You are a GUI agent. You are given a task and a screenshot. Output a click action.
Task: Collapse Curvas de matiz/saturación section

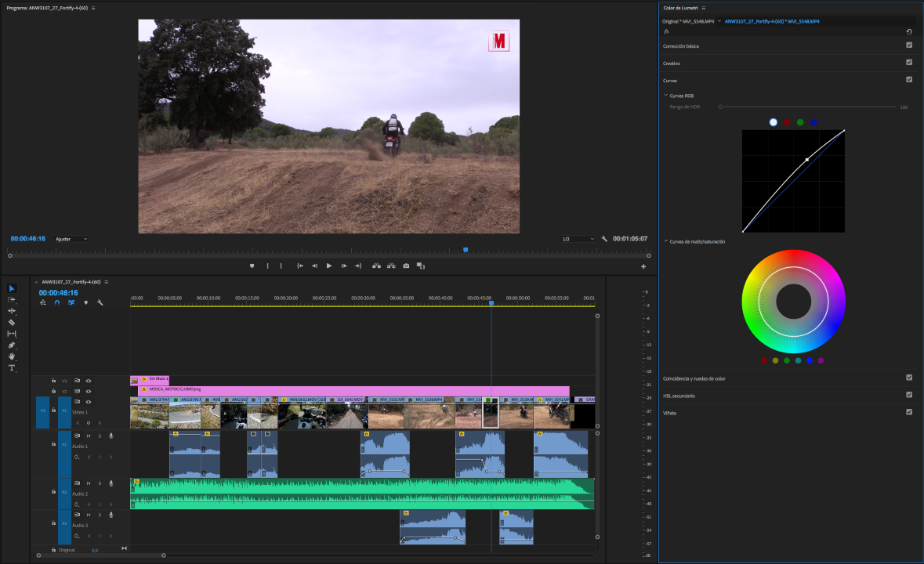click(x=666, y=241)
